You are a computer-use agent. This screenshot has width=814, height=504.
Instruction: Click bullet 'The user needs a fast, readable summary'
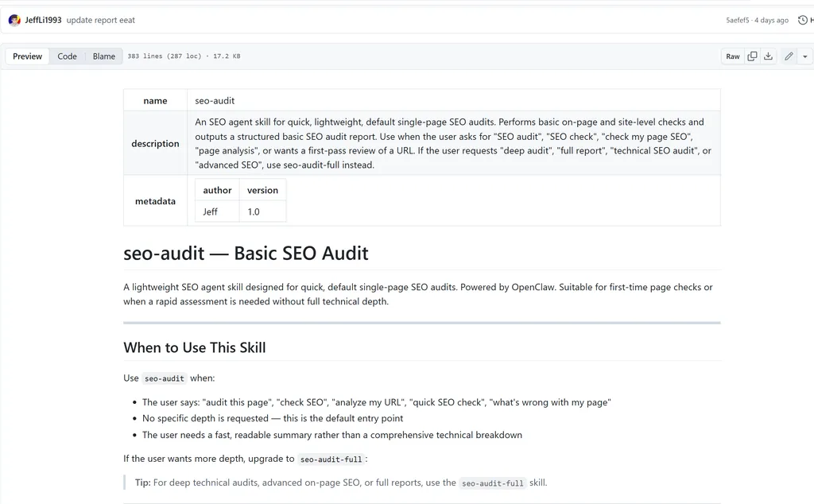pos(332,435)
